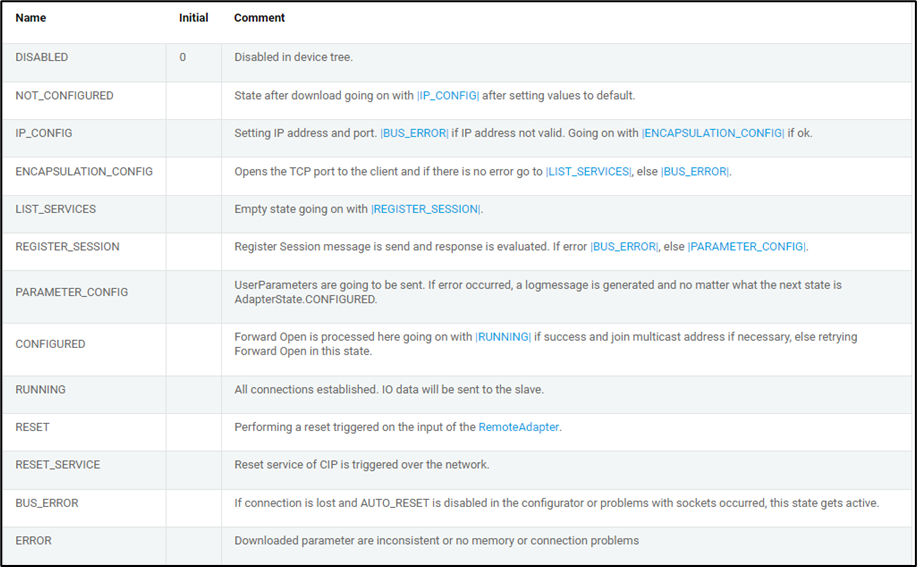917x567 pixels.
Task: Click the Comment column header
Action: (x=259, y=18)
